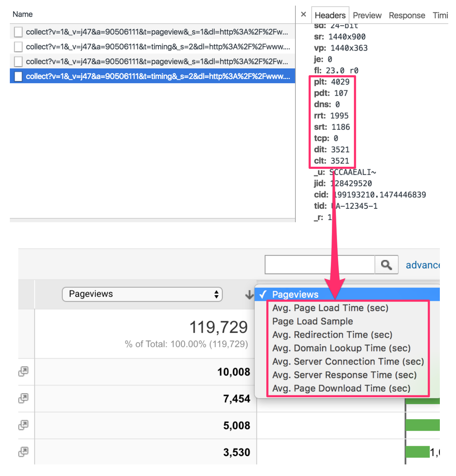The height and width of the screenshot is (476, 456).
Task: Click into the table search field
Action: 320,265
